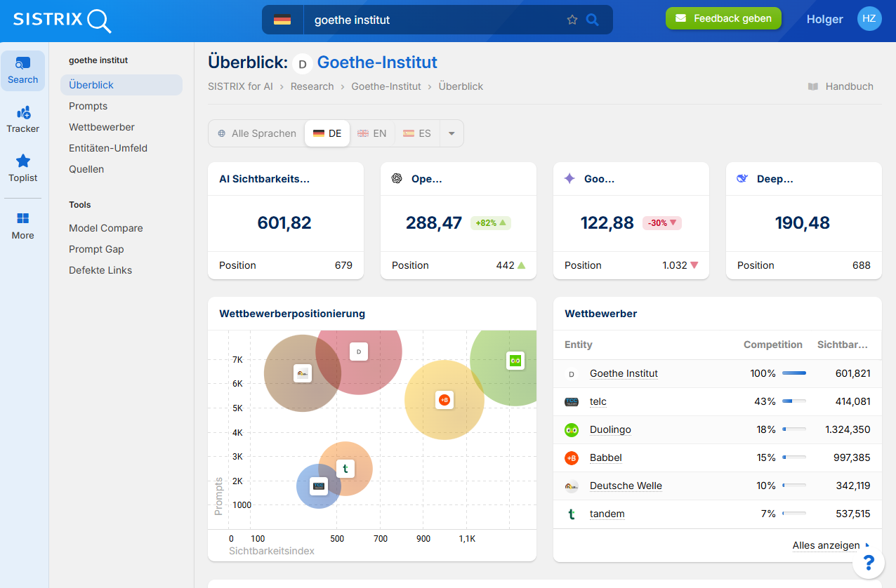The image size is (896, 588).
Task: Click the favorite star in search bar
Action: tap(572, 20)
